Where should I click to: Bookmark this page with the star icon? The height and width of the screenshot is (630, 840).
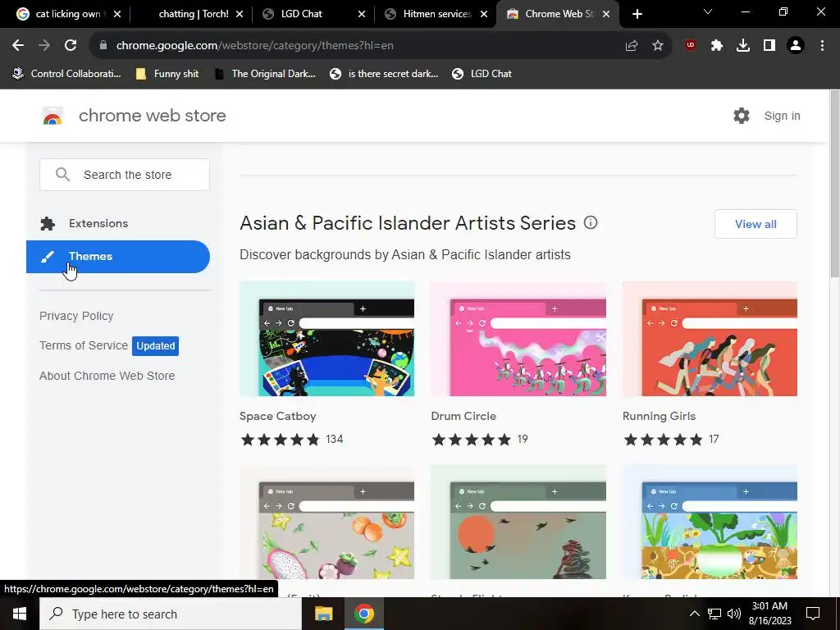658,46
